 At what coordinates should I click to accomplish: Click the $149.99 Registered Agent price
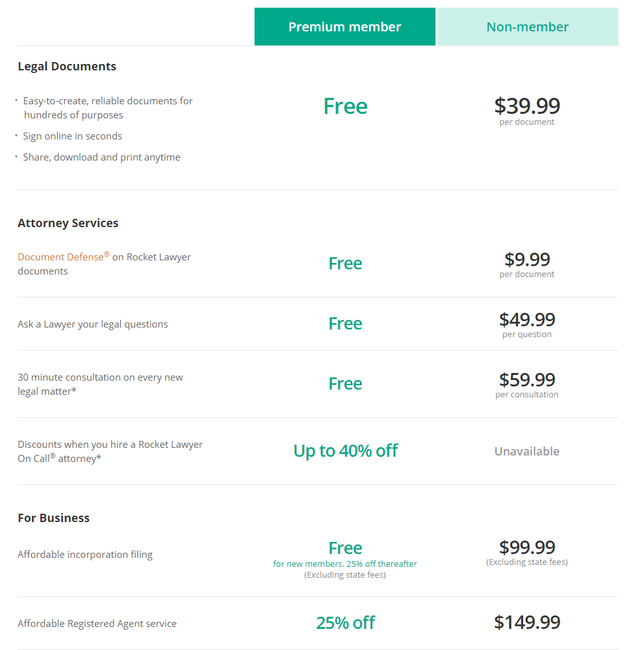(527, 622)
